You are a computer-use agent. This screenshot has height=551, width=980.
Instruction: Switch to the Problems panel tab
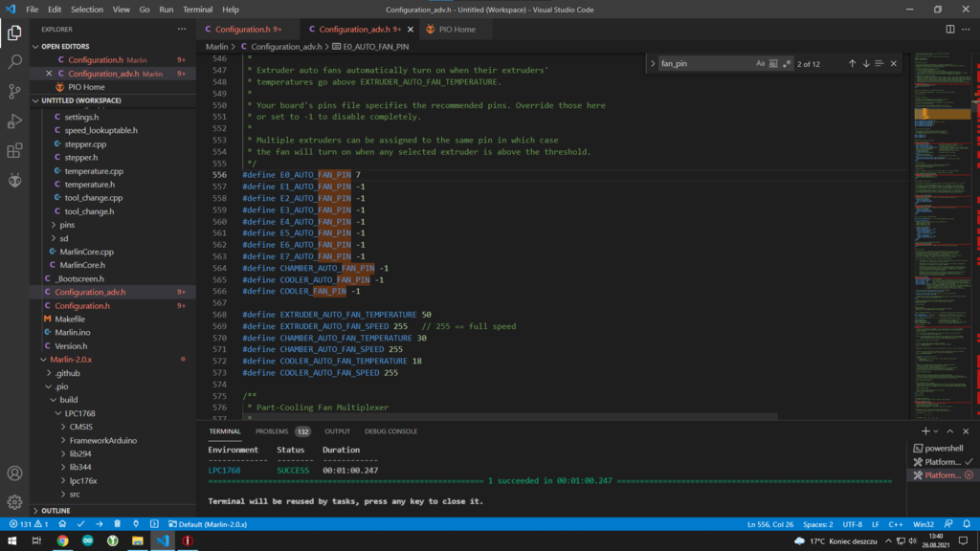click(272, 431)
